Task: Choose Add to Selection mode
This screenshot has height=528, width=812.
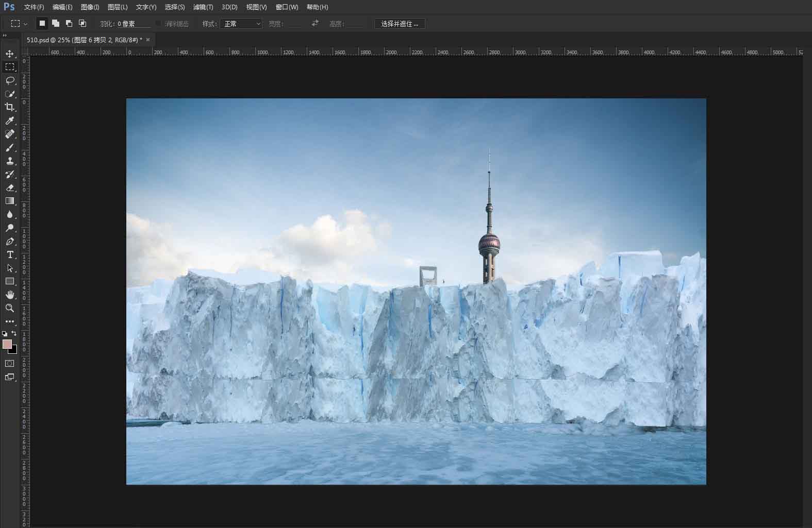Action: [56, 23]
